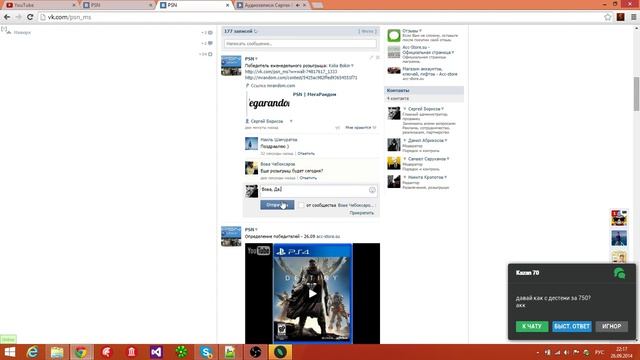Open contact Данил Абрикосов's profile
The image size is (640, 360).
(426, 140)
